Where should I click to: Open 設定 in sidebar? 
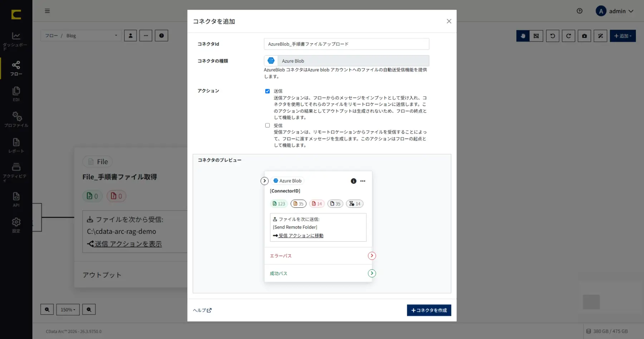(16, 225)
